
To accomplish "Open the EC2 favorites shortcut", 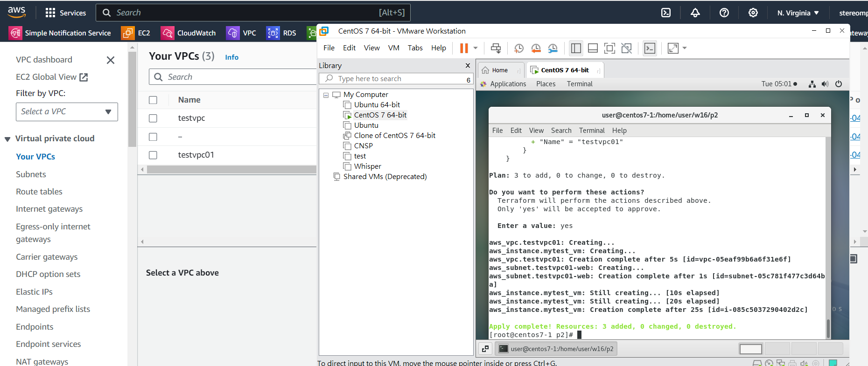I will point(136,33).
